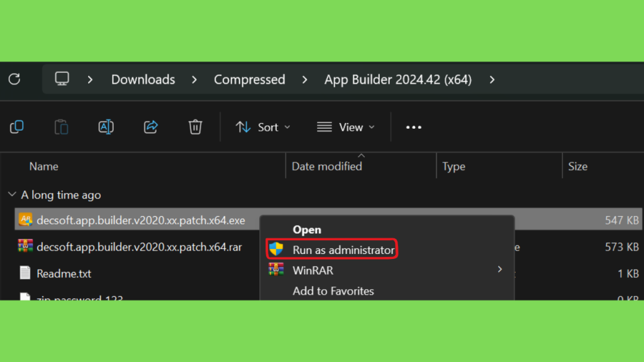The image size is (644, 362).
Task: Go to Downloads in the breadcrumb path
Action: pos(143,80)
